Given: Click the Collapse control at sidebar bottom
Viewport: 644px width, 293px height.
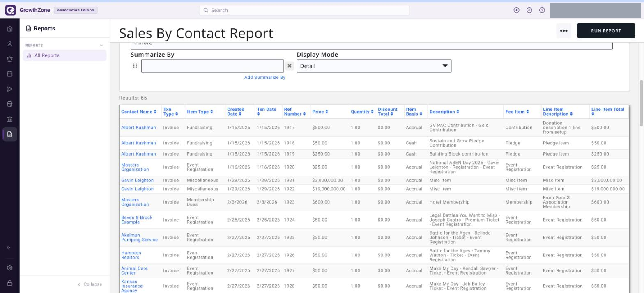Looking at the screenshot, I should coord(90,284).
